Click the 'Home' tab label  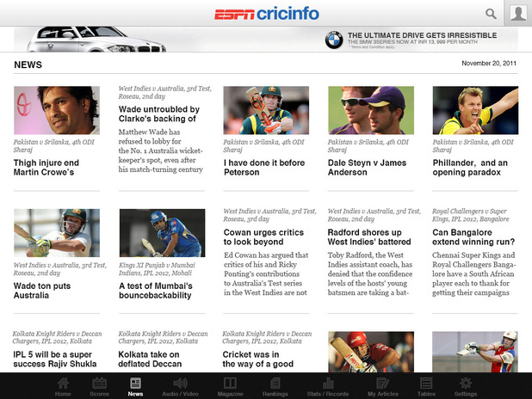click(x=63, y=394)
